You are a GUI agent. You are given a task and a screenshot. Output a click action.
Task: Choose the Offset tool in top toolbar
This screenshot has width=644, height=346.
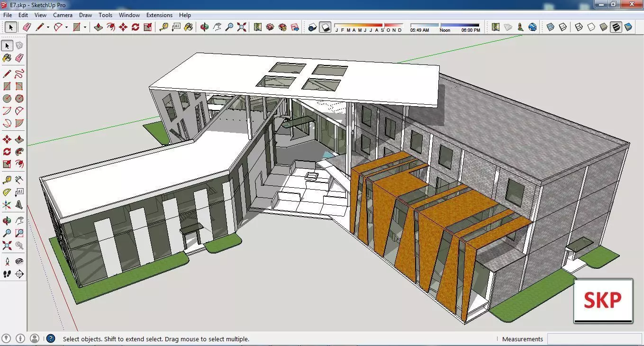(x=111, y=27)
